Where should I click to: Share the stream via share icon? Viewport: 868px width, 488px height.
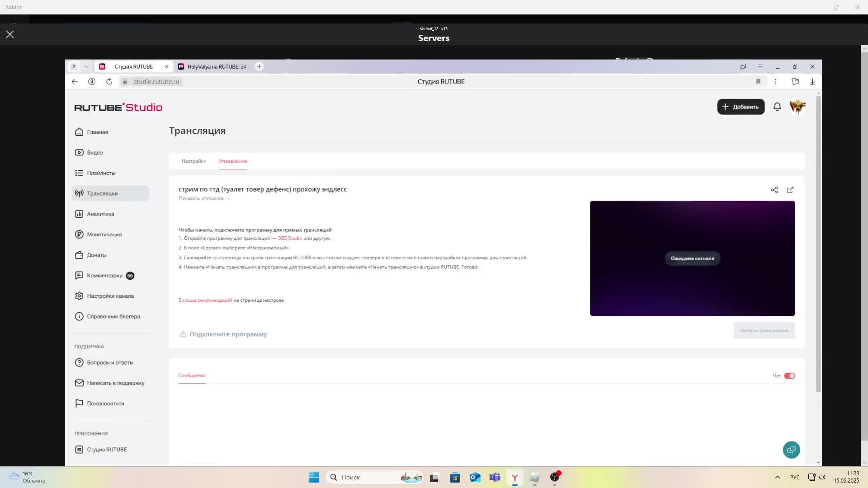pos(774,190)
